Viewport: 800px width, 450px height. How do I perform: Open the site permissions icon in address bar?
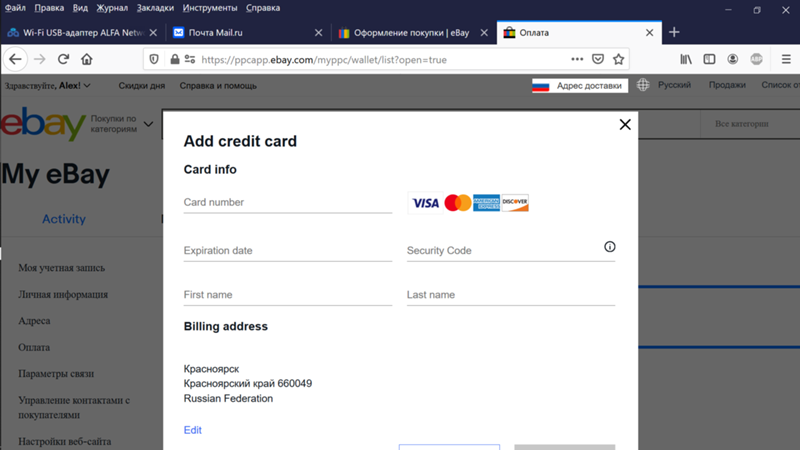click(x=190, y=59)
